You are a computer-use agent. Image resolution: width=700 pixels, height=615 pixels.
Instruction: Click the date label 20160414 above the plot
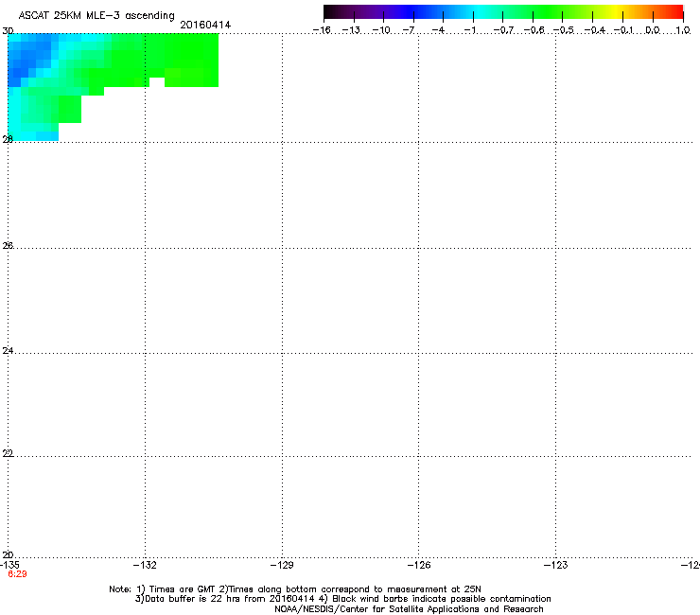[x=205, y=25]
